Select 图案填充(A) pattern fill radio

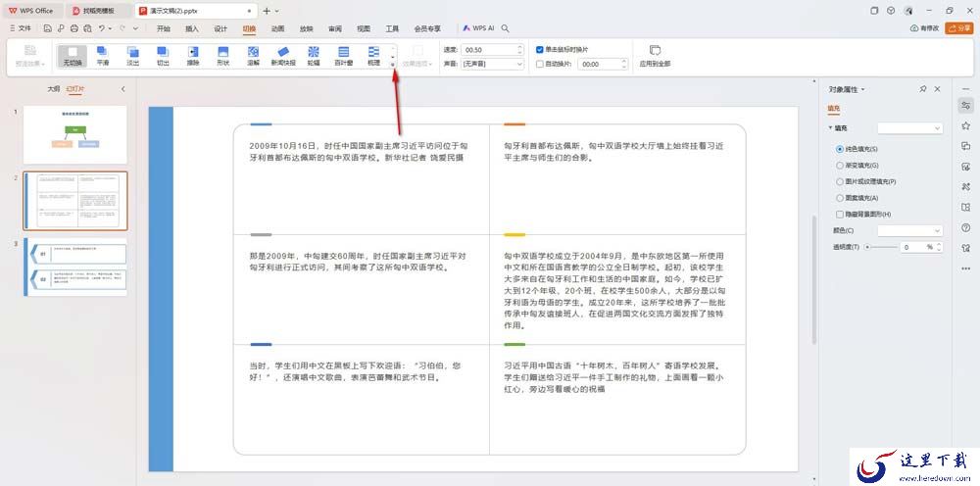click(x=840, y=198)
